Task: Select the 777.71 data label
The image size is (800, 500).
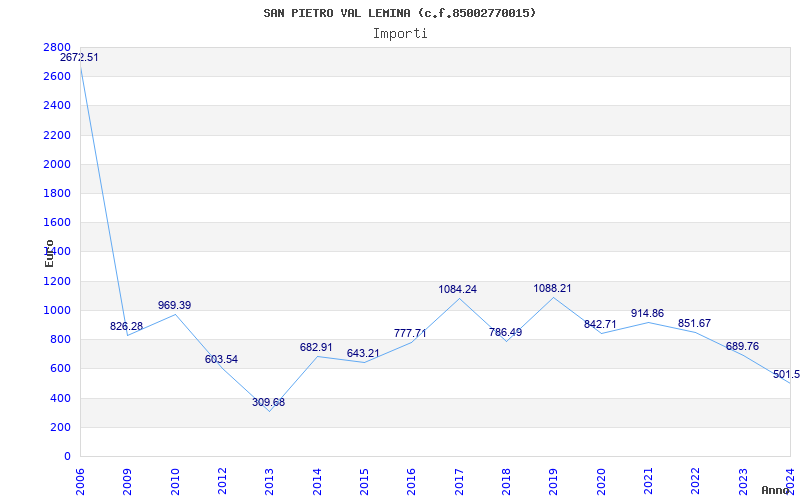Action: [410, 334]
